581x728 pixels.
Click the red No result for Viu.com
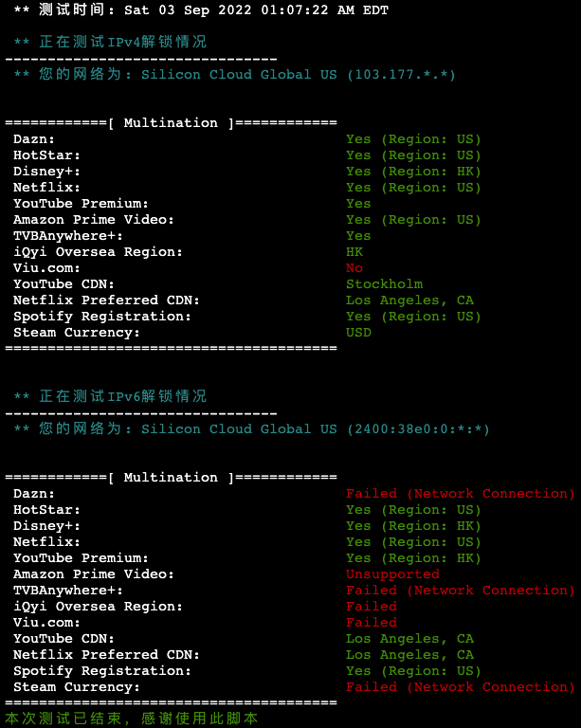[x=354, y=268]
